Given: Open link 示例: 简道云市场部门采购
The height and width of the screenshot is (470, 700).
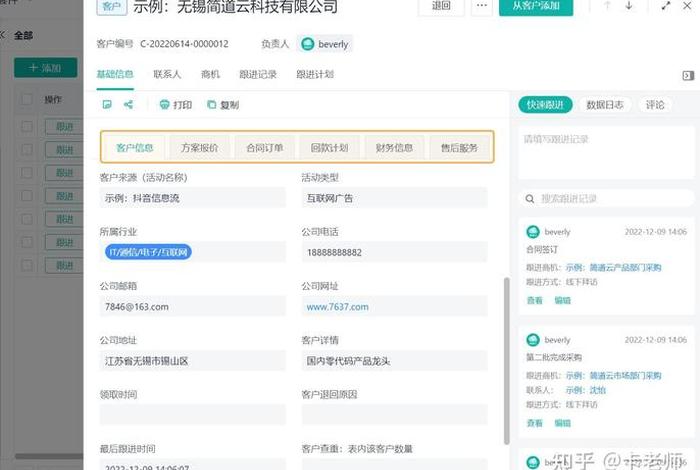Looking at the screenshot, I should pyautogui.click(x=613, y=376).
